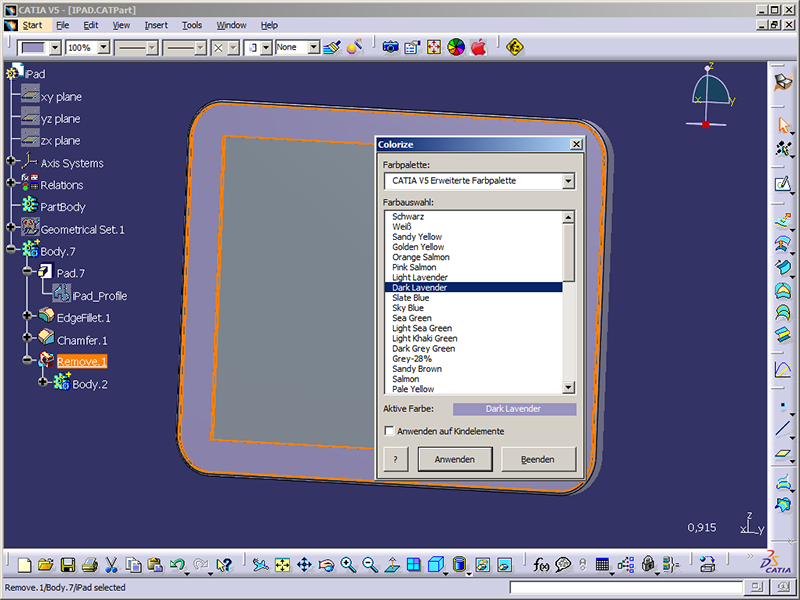Click the Anwenden button
Screen dimensions: 800x600
pyautogui.click(x=455, y=459)
